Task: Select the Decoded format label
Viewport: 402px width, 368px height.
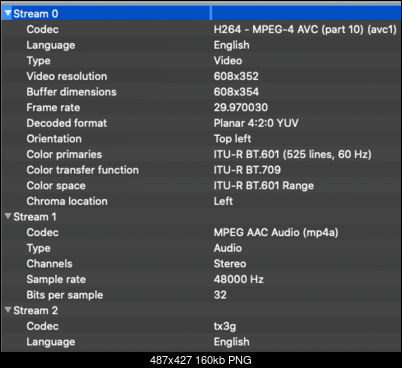Action: tap(67, 123)
